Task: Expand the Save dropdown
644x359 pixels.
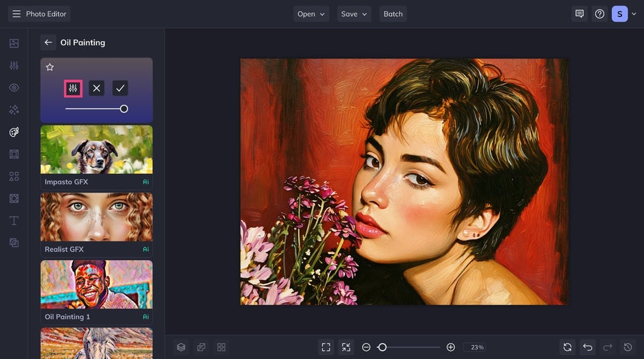Action: [355, 14]
